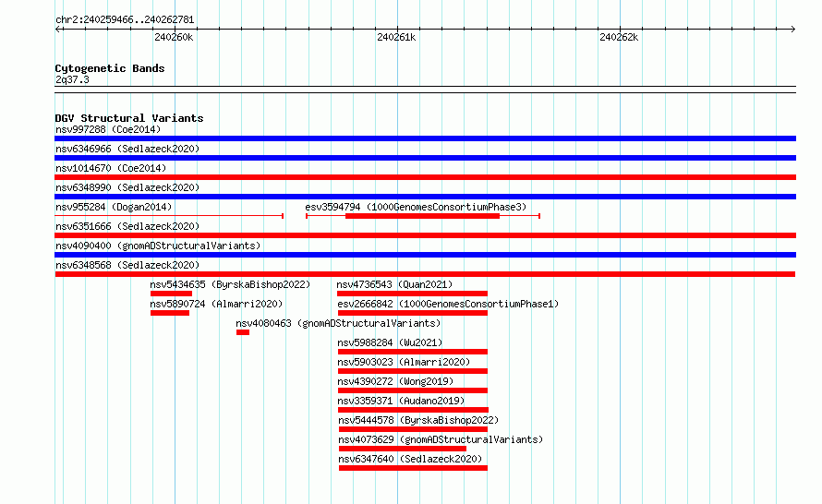Click nsv5890724 (Almarri2020) label
Viewport: 822px width, 504px height.
pyautogui.click(x=216, y=304)
